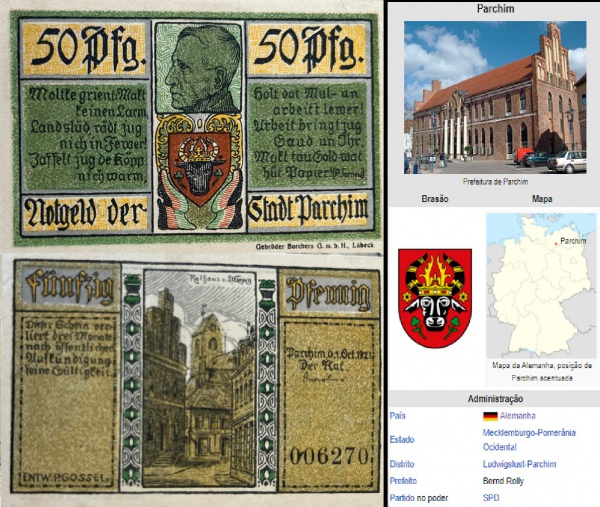The width and height of the screenshot is (600, 507).
Task: Click 'ENTW: P. GOSSEL' designer text
Action: [64, 477]
